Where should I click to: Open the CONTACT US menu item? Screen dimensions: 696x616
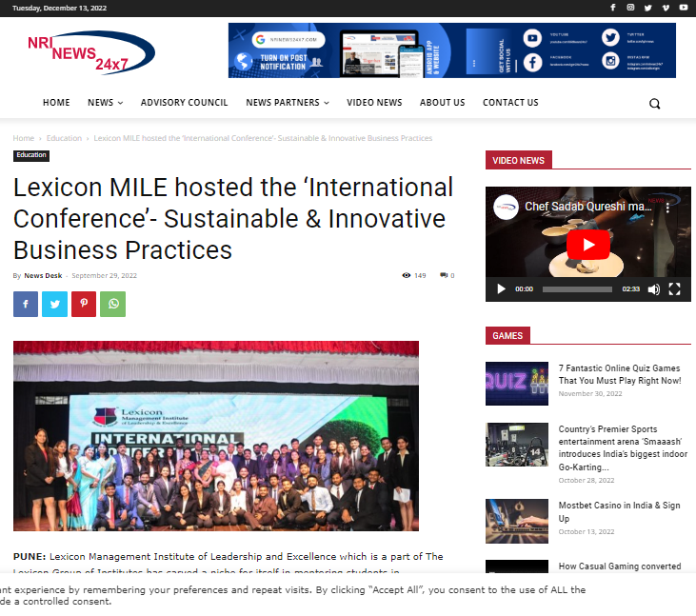pyautogui.click(x=510, y=103)
